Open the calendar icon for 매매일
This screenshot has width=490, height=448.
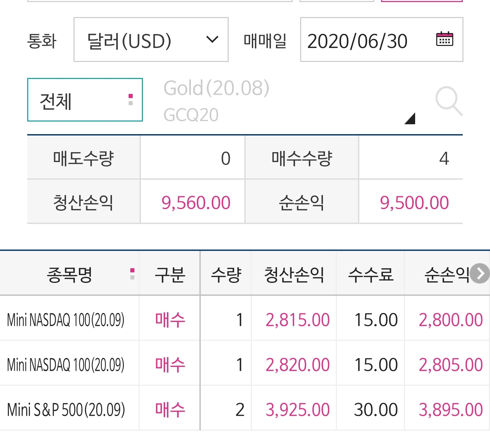pyautogui.click(x=444, y=39)
